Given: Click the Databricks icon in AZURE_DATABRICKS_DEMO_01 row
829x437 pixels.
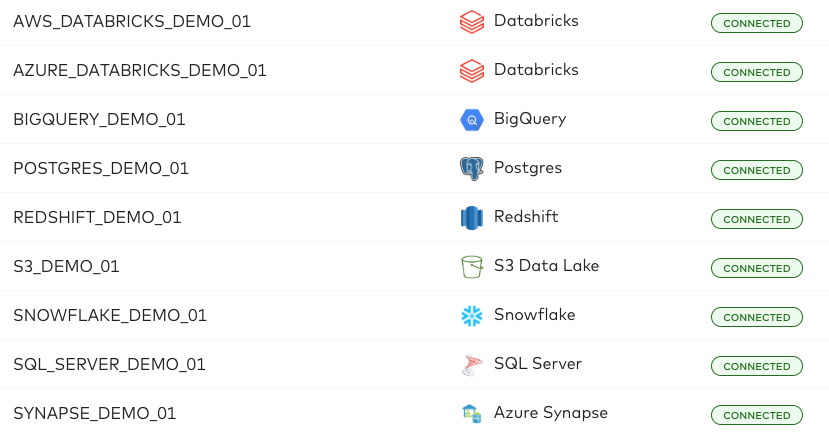Looking at the screenshot, I should click(472, 71).
